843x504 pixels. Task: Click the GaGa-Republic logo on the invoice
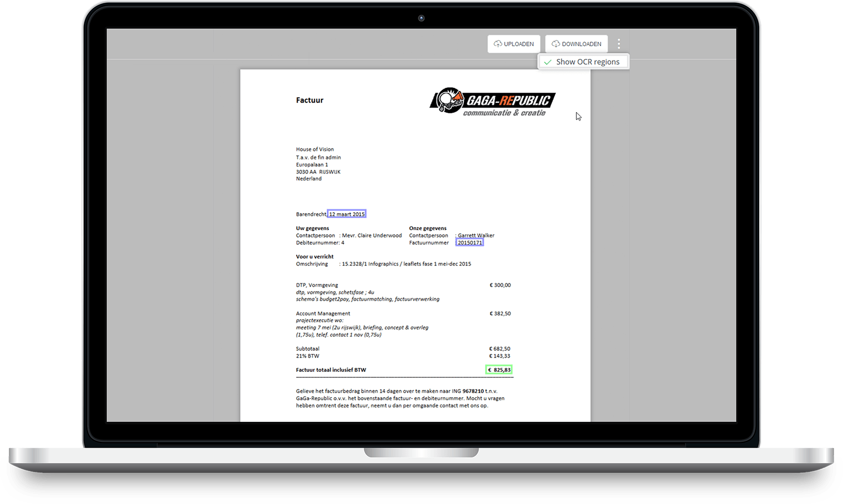tap(493, 101)
